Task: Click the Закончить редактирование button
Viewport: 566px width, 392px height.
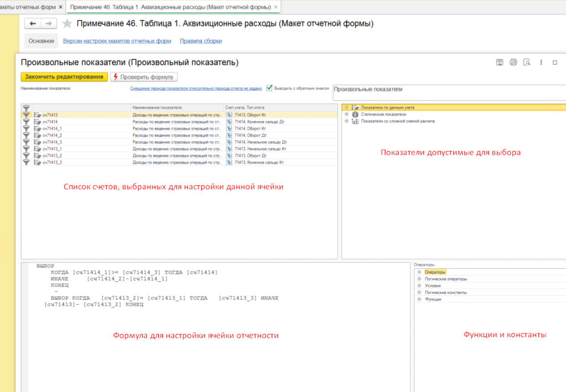Action: pos(64,77)
